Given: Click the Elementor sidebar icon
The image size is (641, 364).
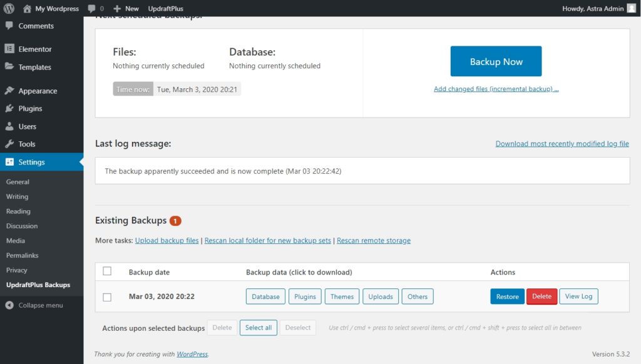Looking at the screenshot, I should point(9,49).
